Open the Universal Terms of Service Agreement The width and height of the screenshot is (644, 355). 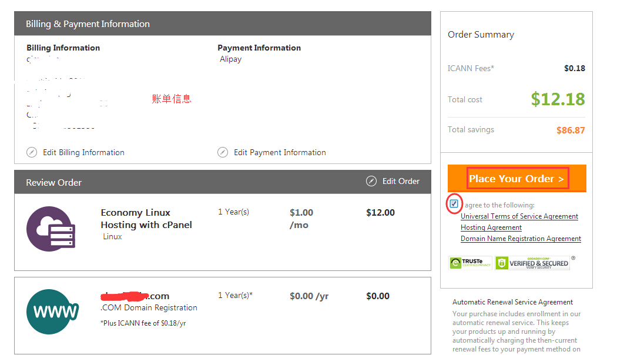519,216
